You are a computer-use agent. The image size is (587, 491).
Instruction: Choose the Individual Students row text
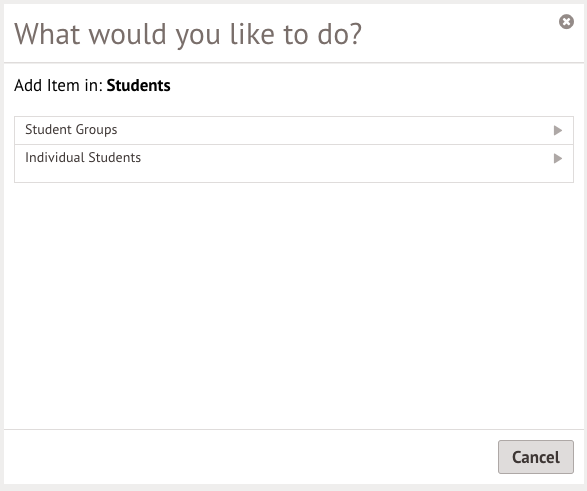click(x=83, y=158)
